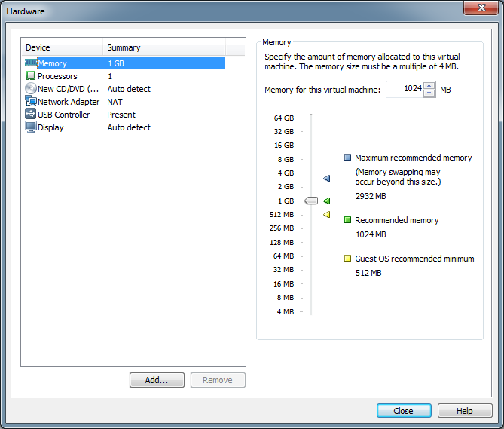Click the 8 GB label on memory scale
Screen dimensions: 504x429
(x=286, y=160)
